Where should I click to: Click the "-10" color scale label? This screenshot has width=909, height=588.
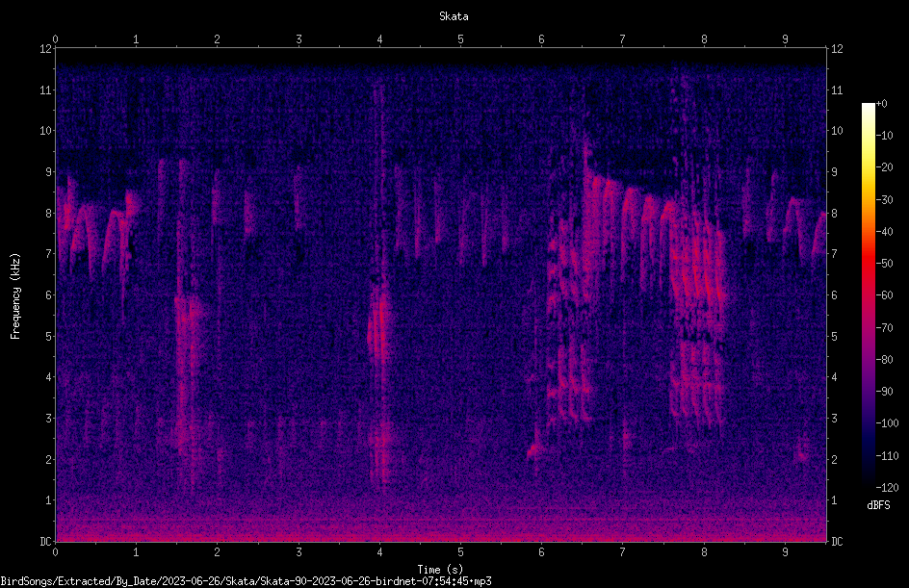[x=884, y=136]
